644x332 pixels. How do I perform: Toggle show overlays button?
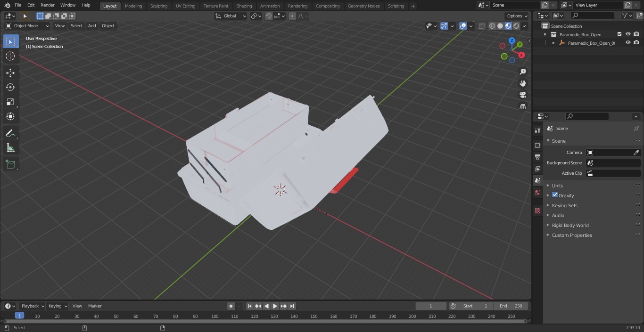[463, 26]
